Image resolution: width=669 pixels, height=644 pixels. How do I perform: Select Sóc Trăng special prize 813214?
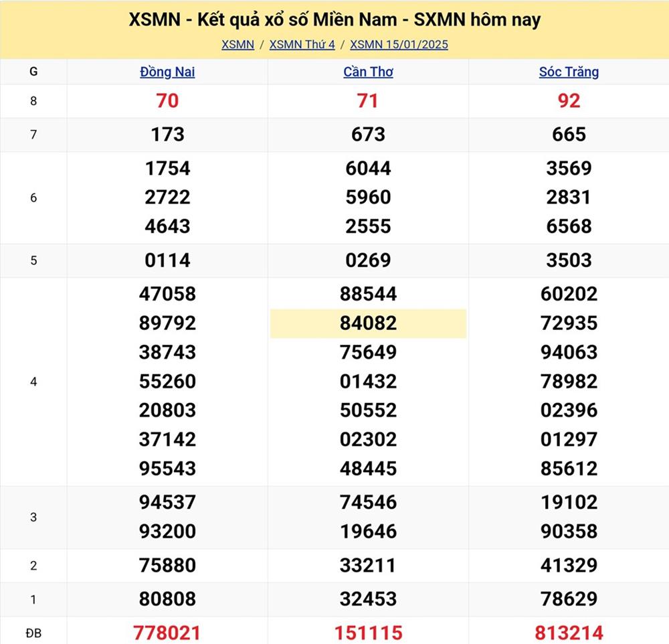click(569, 632)
